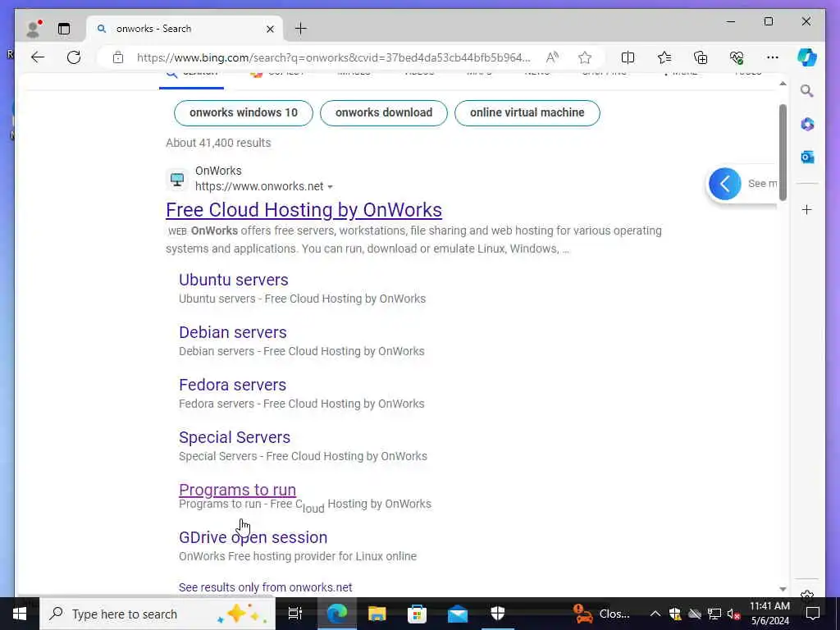Show hidden system tray icons
Screen dimensions: 840x630
pos(655,614)
